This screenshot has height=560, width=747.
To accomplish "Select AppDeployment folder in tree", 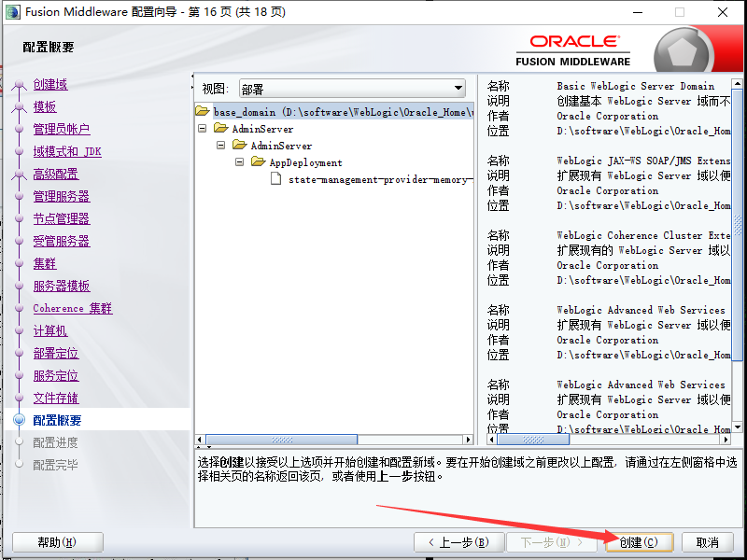I will pyautogui.click(x=306, y=162).
